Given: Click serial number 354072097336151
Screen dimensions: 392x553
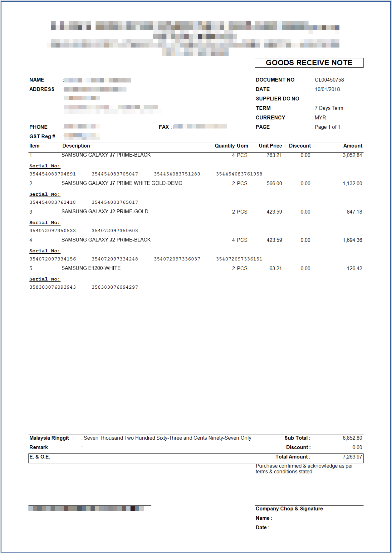Looking at the screenshot, I should tap(239, 259).
